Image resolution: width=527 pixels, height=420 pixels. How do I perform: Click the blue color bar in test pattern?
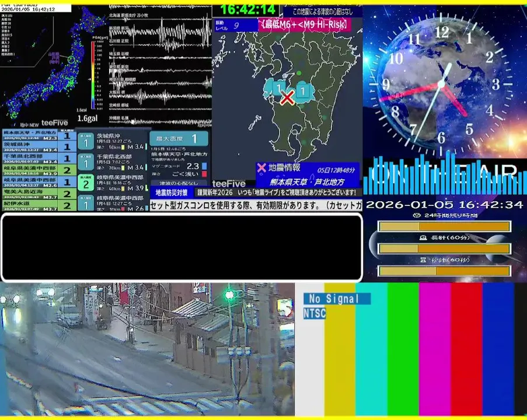point(498,349)
